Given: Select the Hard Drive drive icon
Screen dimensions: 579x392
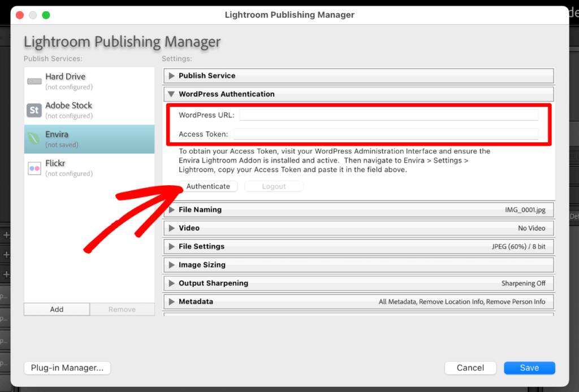Looking at the screenshot, I should [34, 81].
